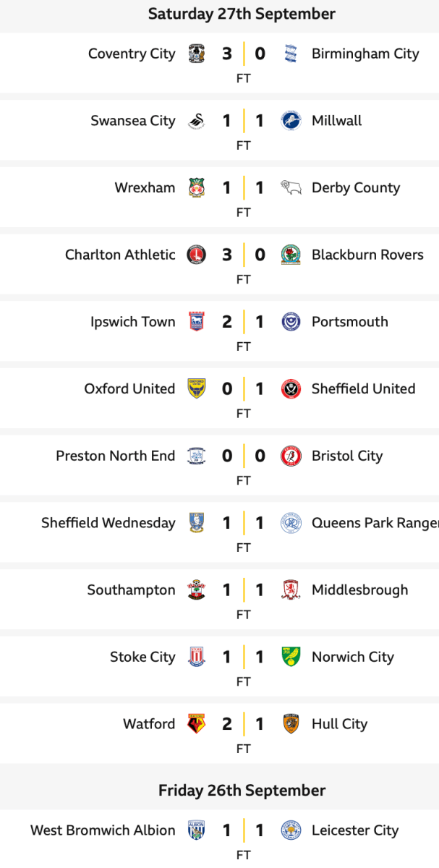Click the Ipswich Town badge
This screenshot has height=868, width=439.
pyautogui.click(x=196, y=322)
